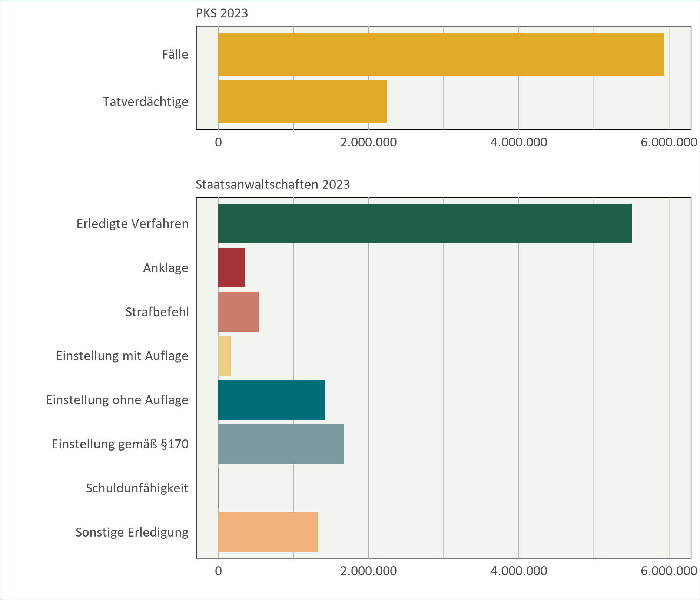Click the teal Einstellung ohne Auflage bar
Image resolution: width=700 pixels, height=600 pixels.
(x=272, y=400)
